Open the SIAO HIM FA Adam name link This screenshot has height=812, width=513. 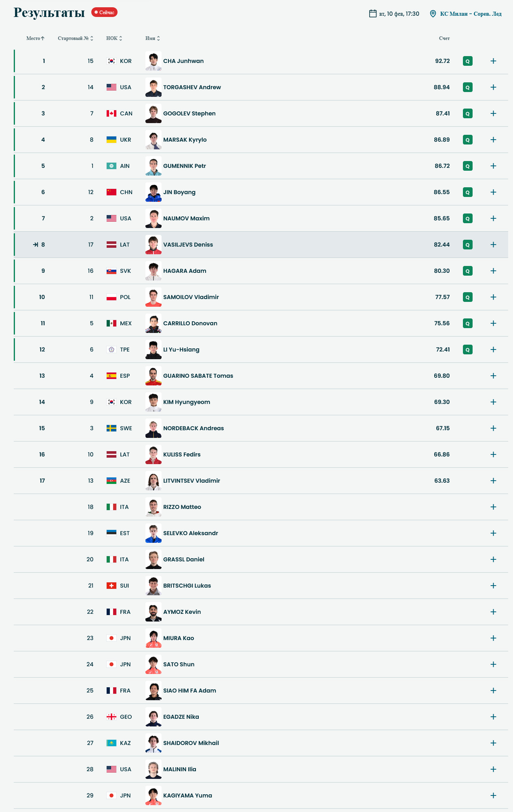pos(189,691)
